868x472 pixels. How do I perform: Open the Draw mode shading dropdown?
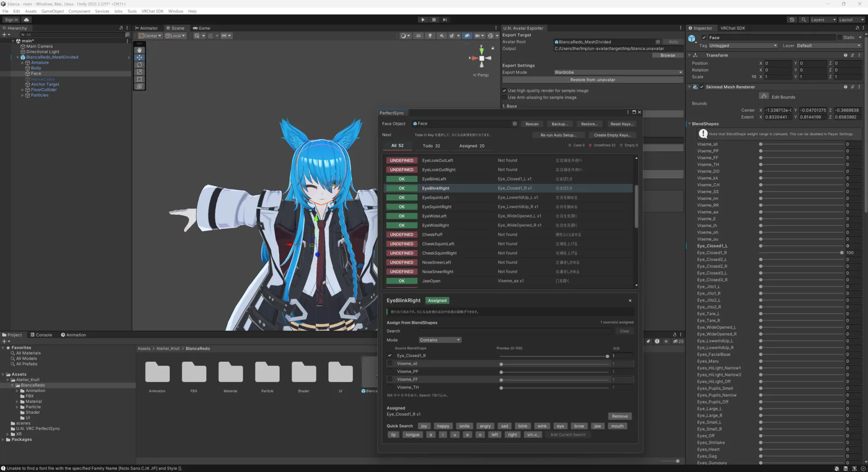(406, 36)
